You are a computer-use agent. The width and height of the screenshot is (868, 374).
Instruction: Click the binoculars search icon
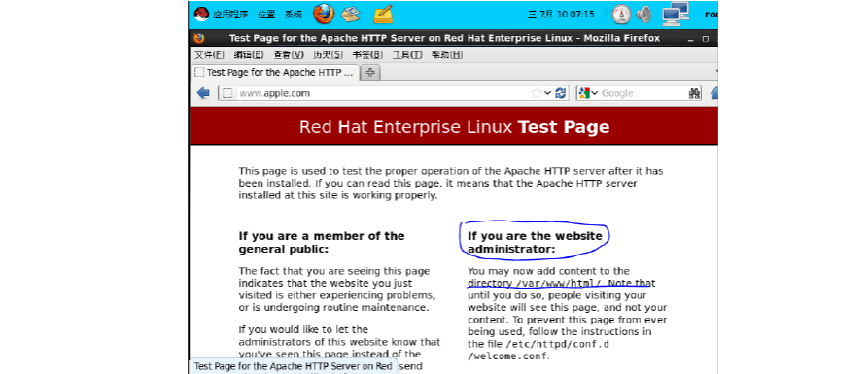(x=694, y=93)
